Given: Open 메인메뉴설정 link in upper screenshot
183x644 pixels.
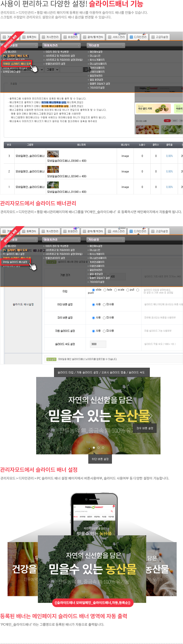Looking at the screenshot, I should 96,52.
